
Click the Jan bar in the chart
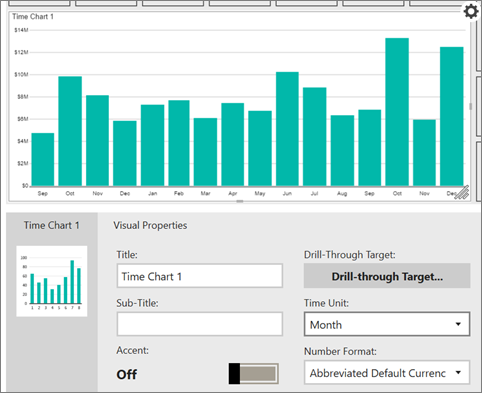pyautogui.click(x=153, y=145)
